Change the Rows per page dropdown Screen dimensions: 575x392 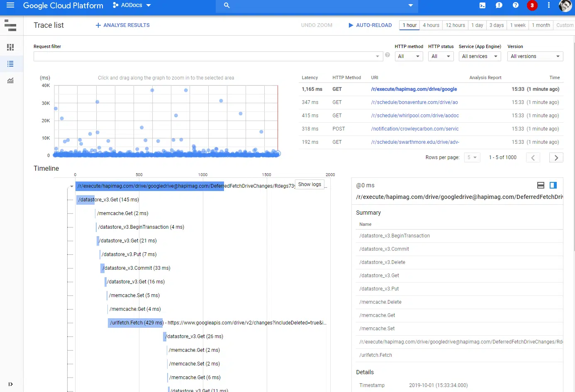pyautogui.click(x=472, y=157)
